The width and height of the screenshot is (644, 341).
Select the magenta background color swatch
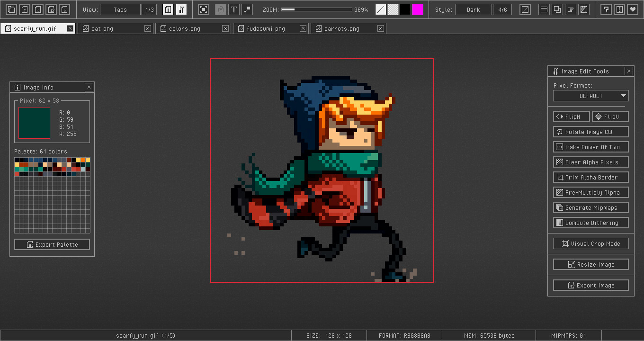(418, 9)
